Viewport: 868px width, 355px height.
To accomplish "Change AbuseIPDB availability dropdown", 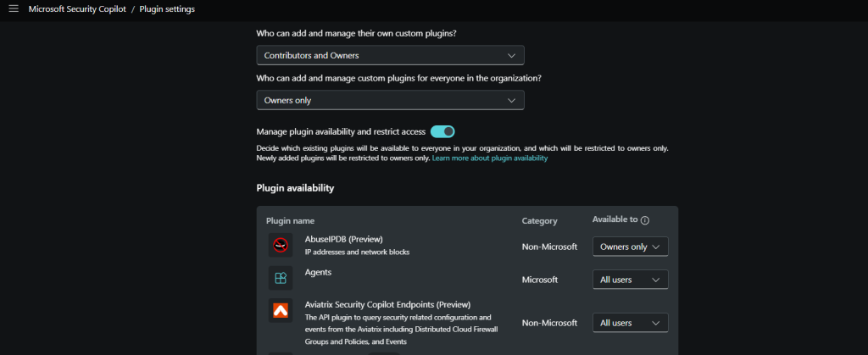I will (631, 247).
